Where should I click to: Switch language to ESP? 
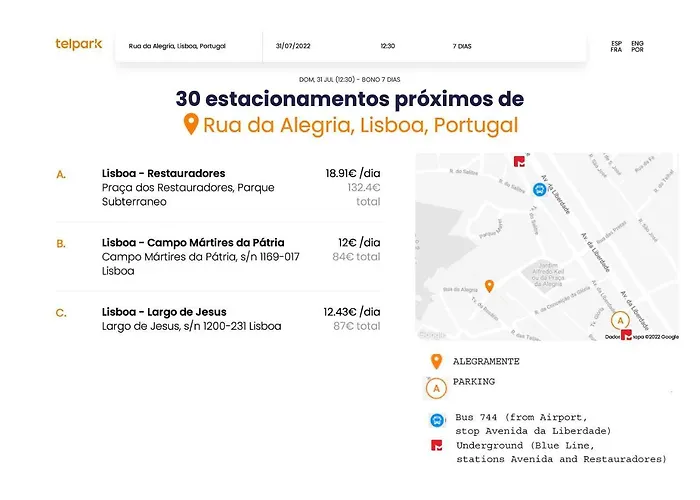click(616, 42)
